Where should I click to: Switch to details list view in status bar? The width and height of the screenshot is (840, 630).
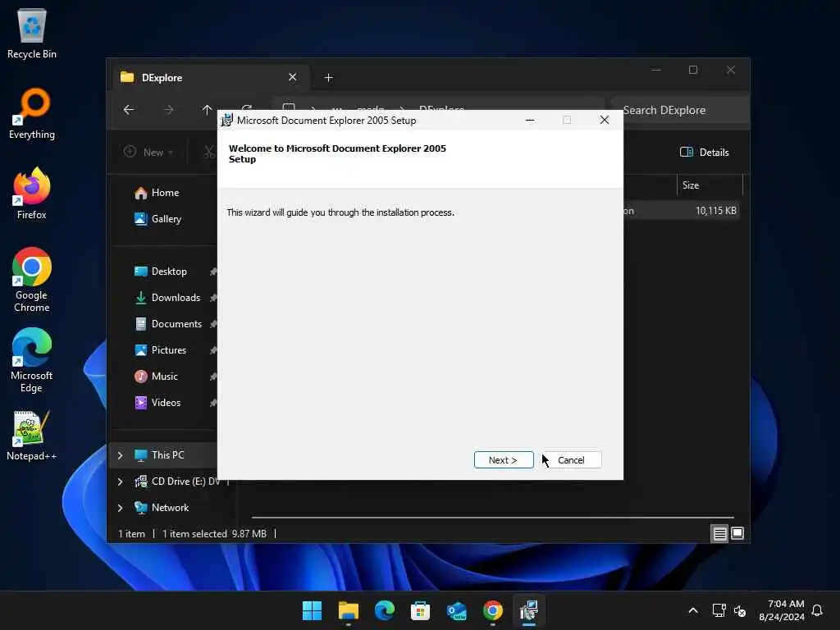pyautogui.click(x=719, y=533)
